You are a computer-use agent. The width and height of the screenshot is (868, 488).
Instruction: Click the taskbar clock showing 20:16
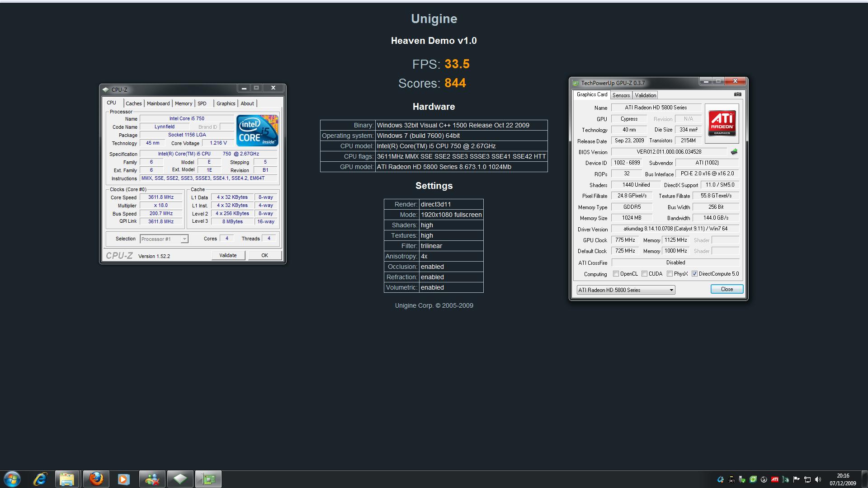pos(843,479)
